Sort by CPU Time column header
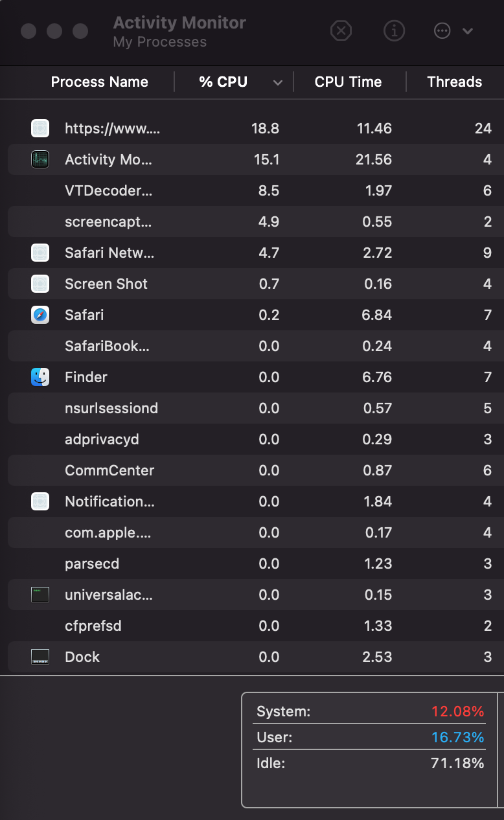 coord(348,82)
